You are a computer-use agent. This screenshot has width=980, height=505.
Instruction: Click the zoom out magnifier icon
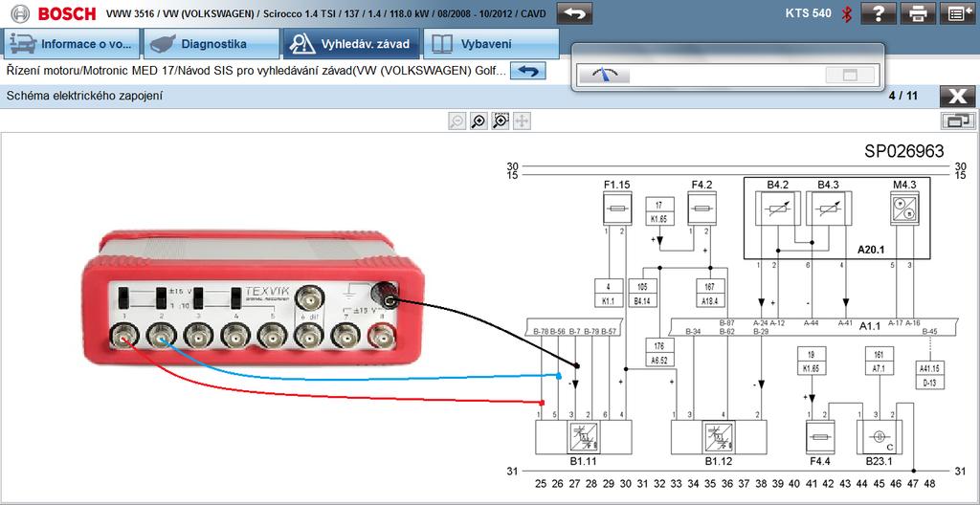click(x=457, y=121)
